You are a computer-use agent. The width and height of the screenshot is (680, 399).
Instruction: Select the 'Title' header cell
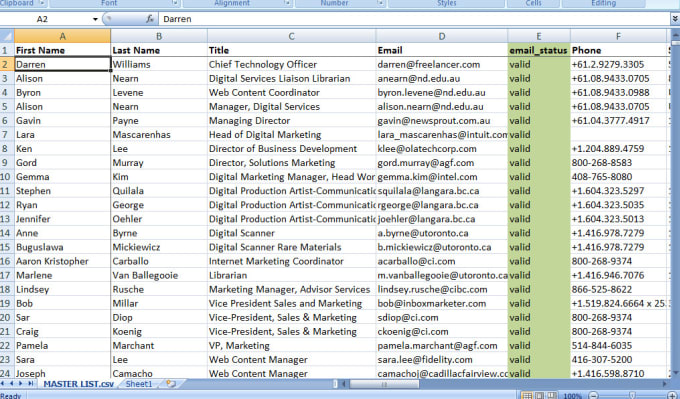click(x=291, y=50)
